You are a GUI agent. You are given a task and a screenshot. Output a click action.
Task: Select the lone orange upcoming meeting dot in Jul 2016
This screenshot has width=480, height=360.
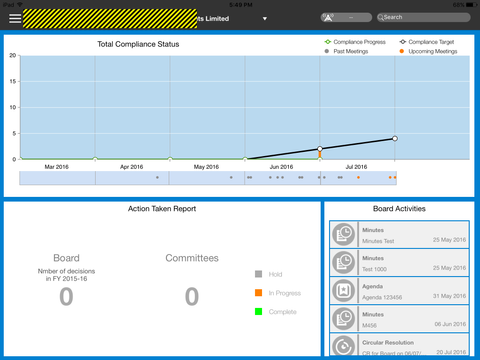tap(358, 177)
